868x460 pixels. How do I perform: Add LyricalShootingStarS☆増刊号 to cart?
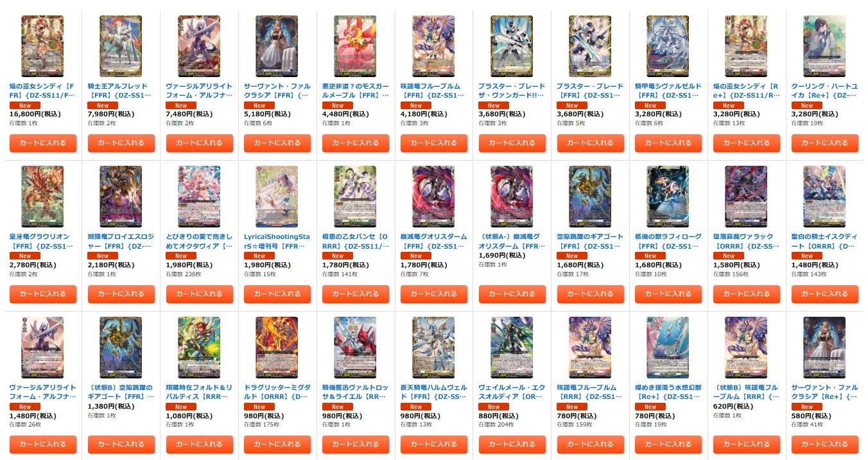(277, 294)
